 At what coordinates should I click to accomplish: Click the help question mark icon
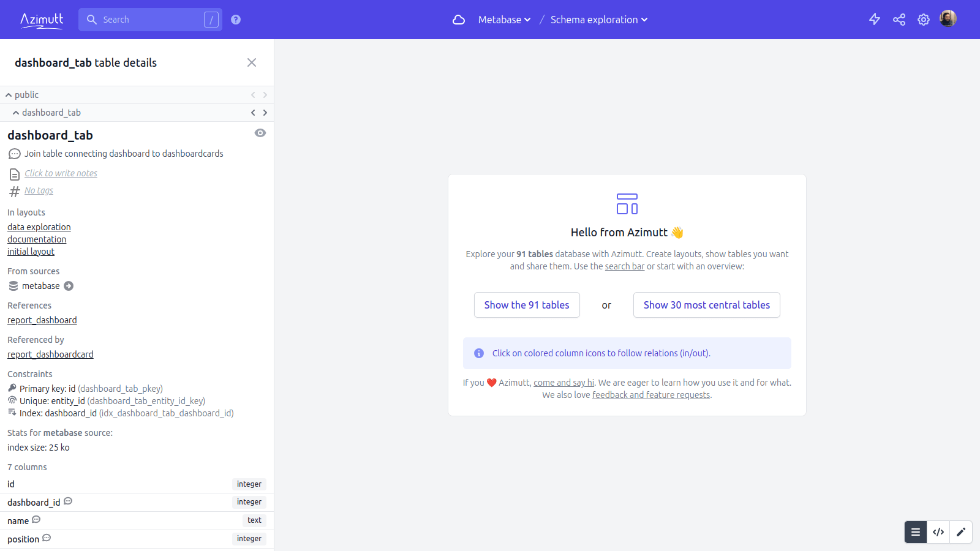(236, 20)
